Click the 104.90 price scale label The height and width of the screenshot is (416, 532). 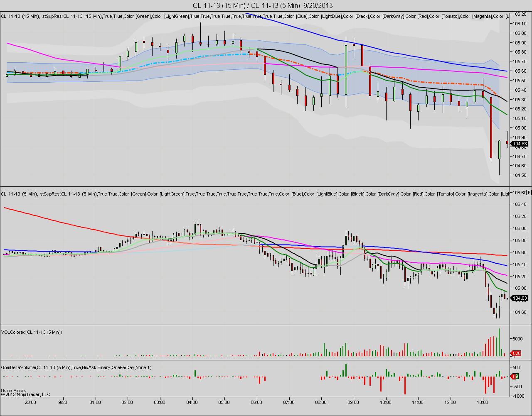[520, 137]
